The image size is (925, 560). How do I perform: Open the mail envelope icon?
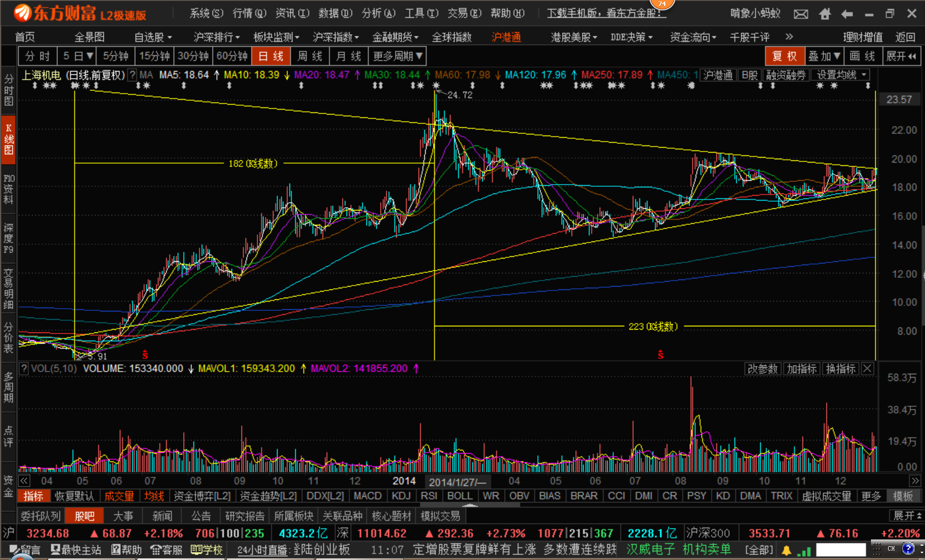click(x=801, y=14)
